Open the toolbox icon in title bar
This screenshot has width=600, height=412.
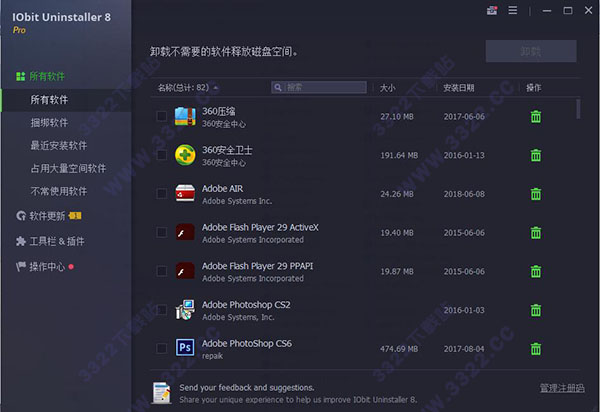pyautogui.click(x=492, y=10)
